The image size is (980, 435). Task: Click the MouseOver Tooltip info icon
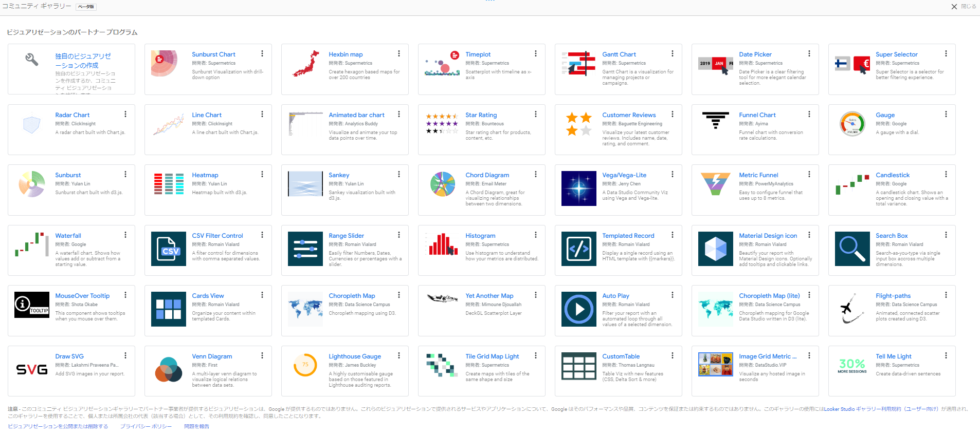(x=32, y=305)
